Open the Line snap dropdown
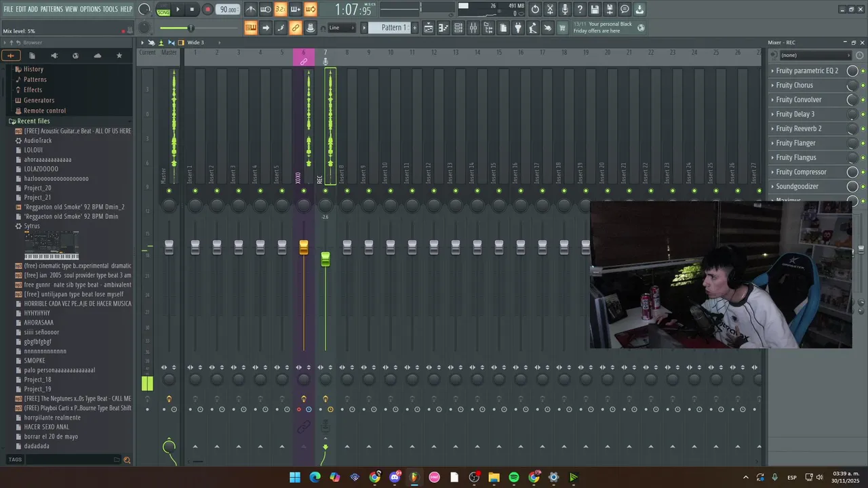The image size is (868, 488). [341, 28]
